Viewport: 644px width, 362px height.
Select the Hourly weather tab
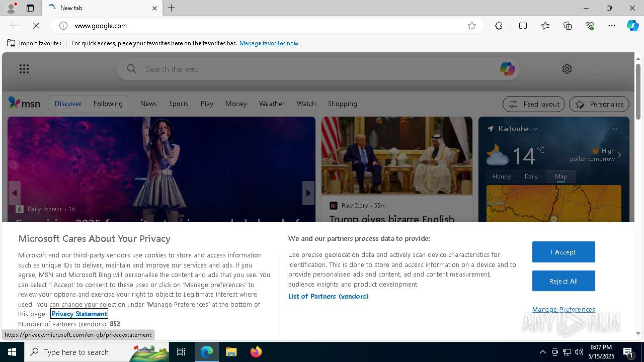tap(502, 176)
